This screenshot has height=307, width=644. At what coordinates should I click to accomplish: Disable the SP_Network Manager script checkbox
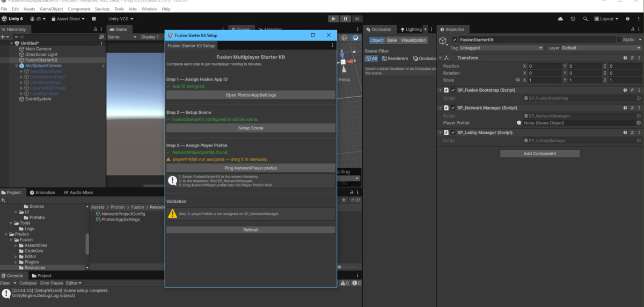[453, 108]
